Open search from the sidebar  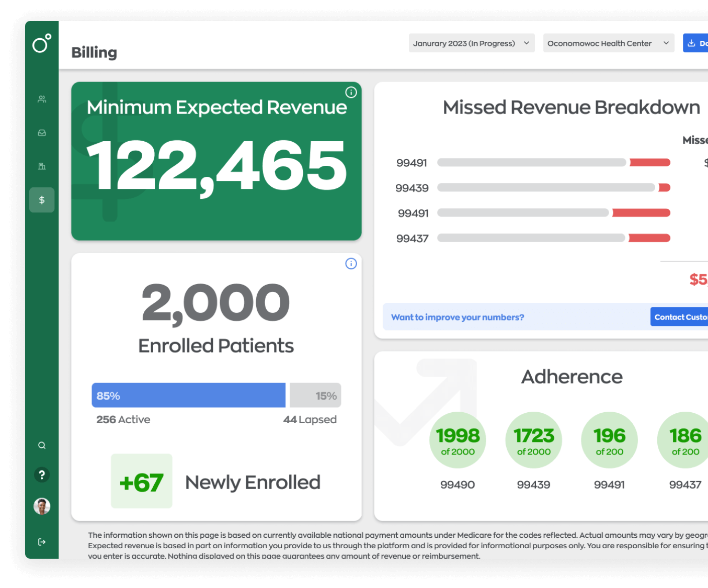pyautogui.click(x=42, y=445)
